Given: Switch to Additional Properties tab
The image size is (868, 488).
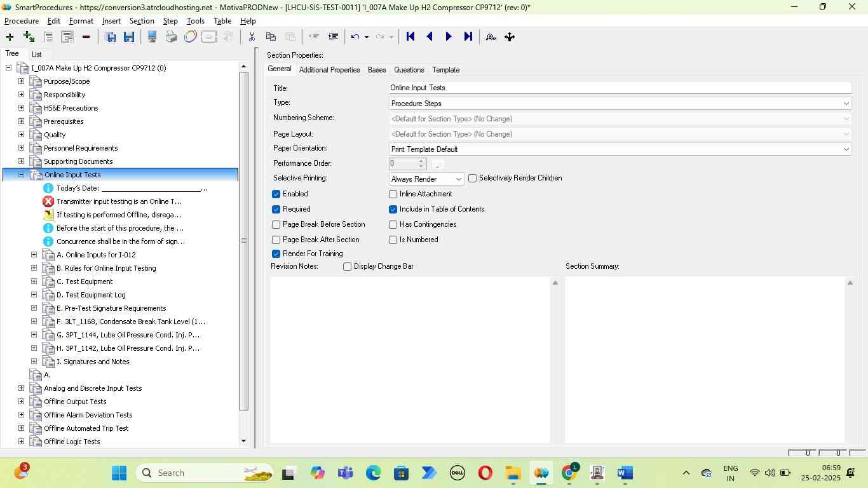Looking at the screenshot, I should tap(329, 70).
